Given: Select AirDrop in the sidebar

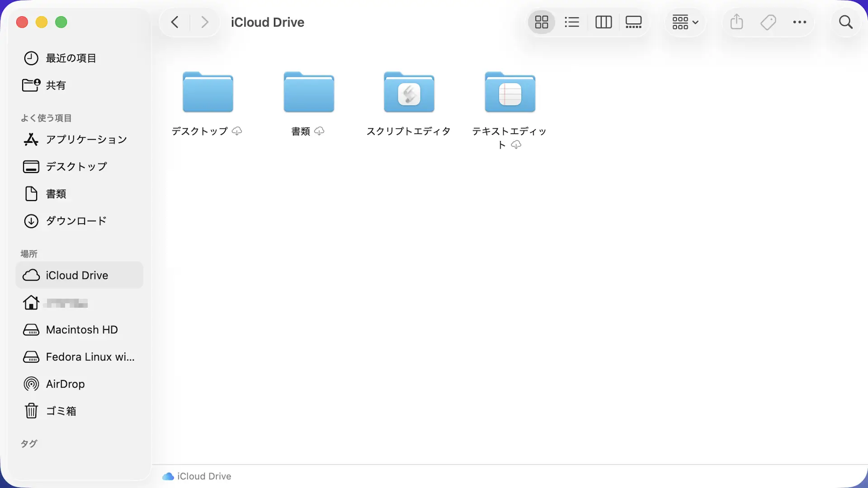Looking at the screenshot, I should pyautogui.click(x=65, y=384).
